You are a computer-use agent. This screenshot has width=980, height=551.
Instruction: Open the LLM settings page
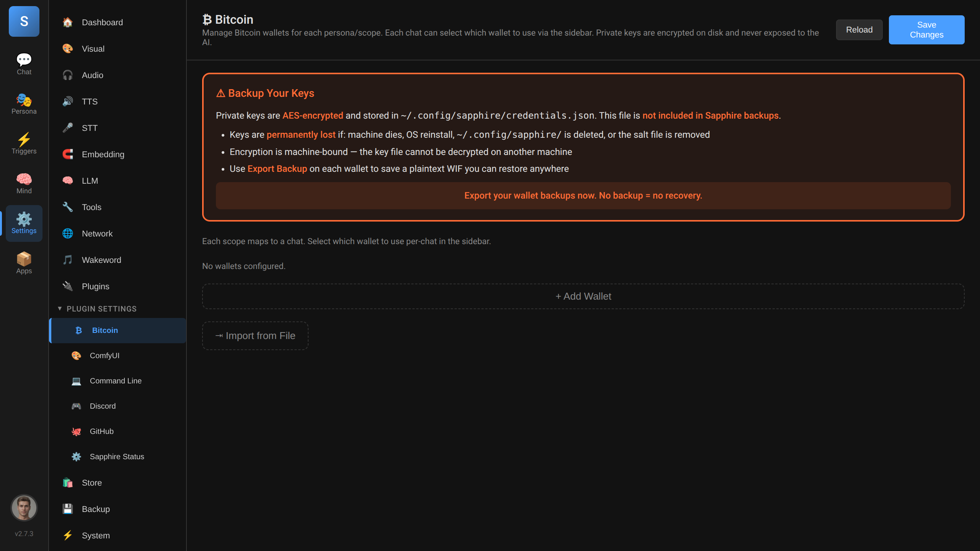pos(118,181)
